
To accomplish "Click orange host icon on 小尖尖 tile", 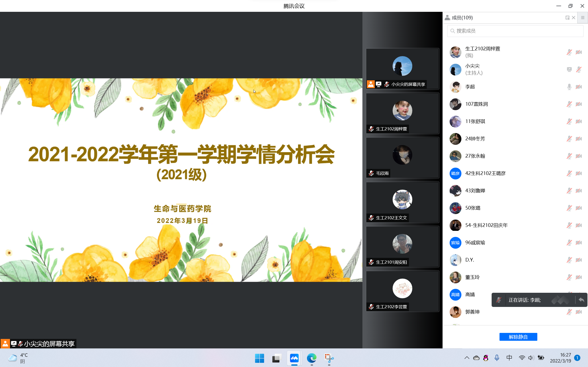I will [x=371, y=84].
